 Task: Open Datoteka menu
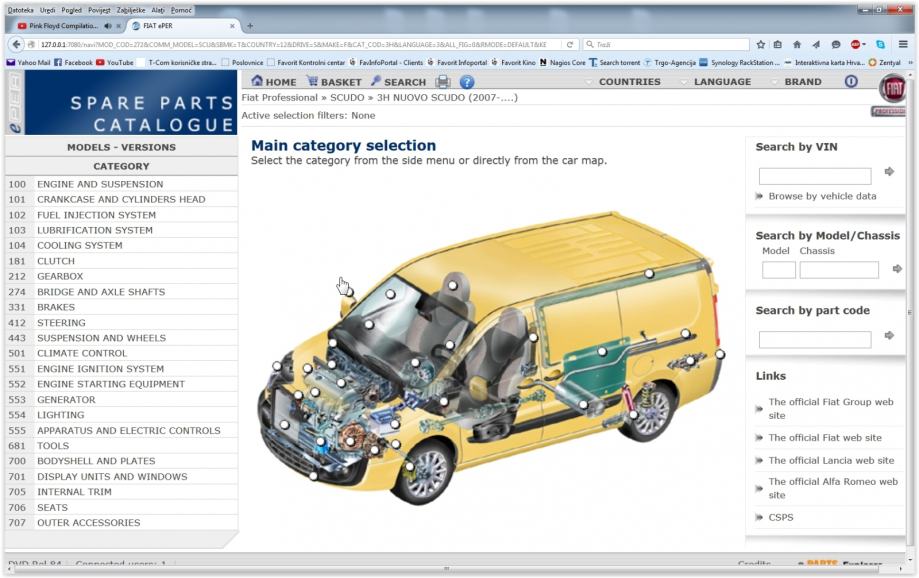click(x=21, y=10)
